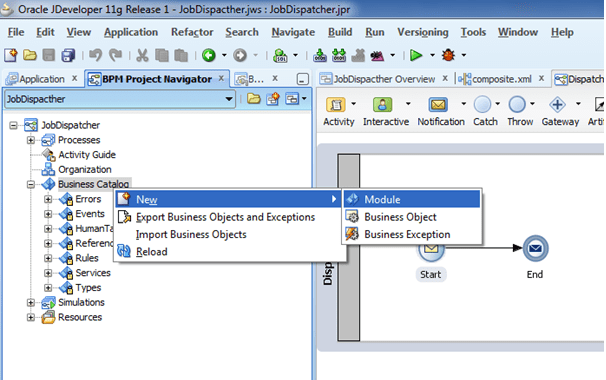Open the Tools menu
This screenshot has width=606, height=380.
point(473,32)
